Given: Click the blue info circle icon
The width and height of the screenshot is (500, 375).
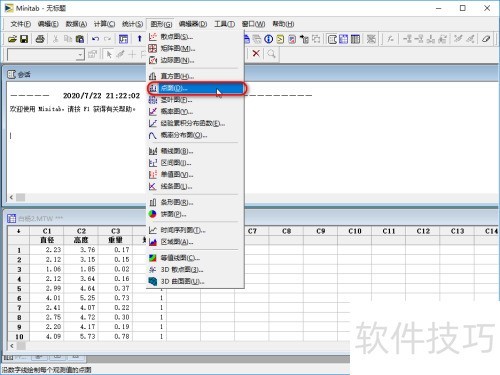Looking at the screenshot, I should point(269,39).
